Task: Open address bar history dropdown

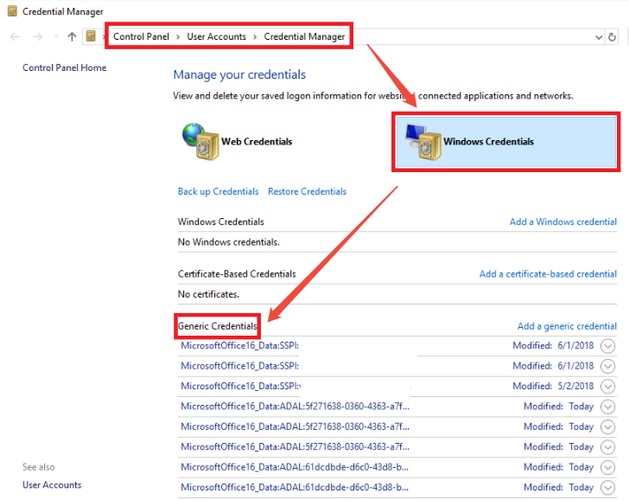Action: click(x=599, y=37)
